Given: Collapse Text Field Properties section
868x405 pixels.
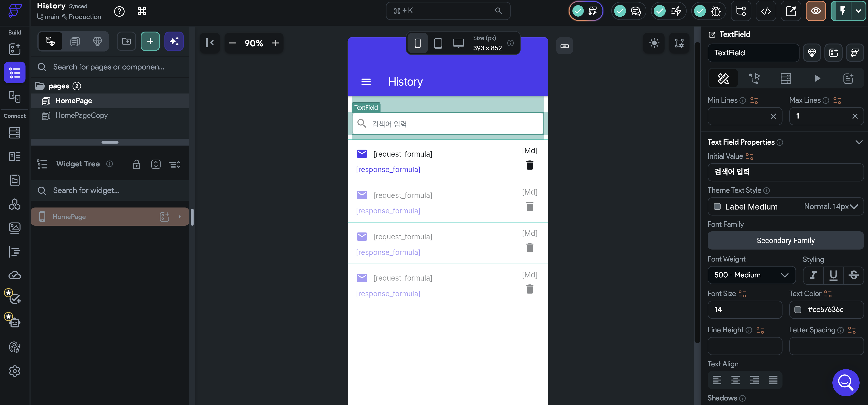Looking at the screenshot, I should (859, 142).
